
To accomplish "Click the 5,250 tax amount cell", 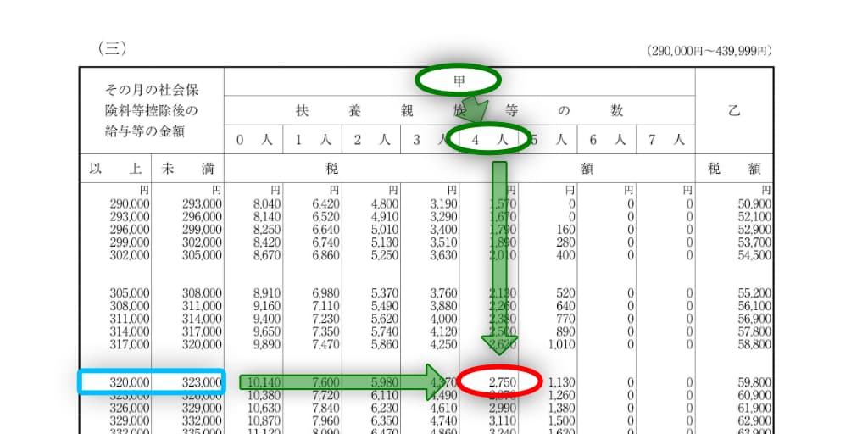I will click(385, 255).
